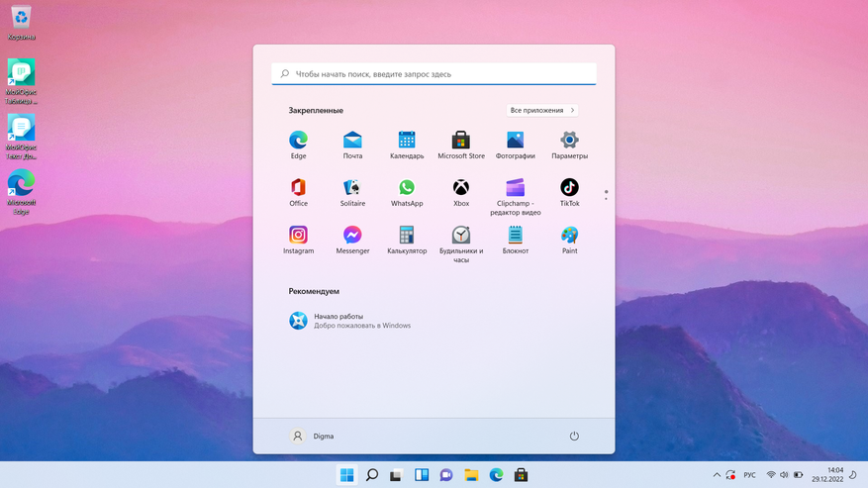Open Параметры settings

click(x=569, y=146)
